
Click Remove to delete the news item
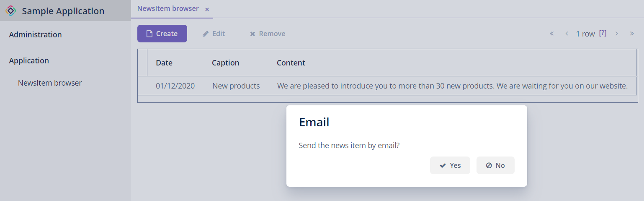268,34
